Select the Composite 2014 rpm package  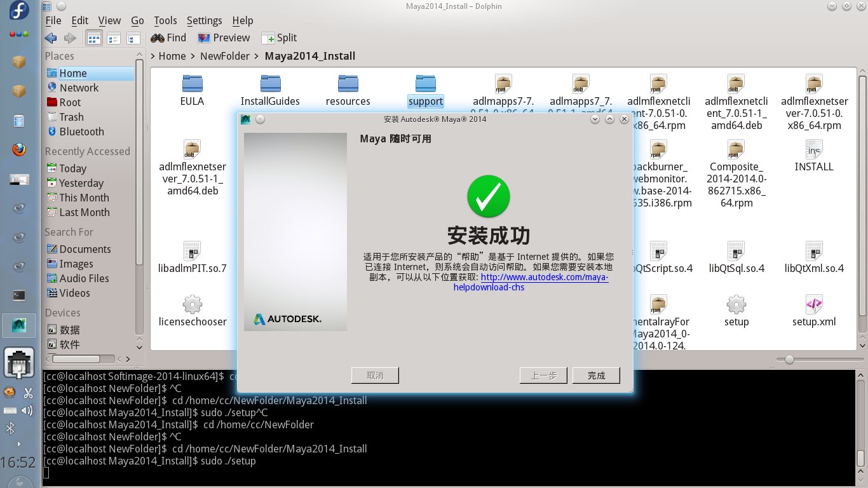click(x=736, y=173)
